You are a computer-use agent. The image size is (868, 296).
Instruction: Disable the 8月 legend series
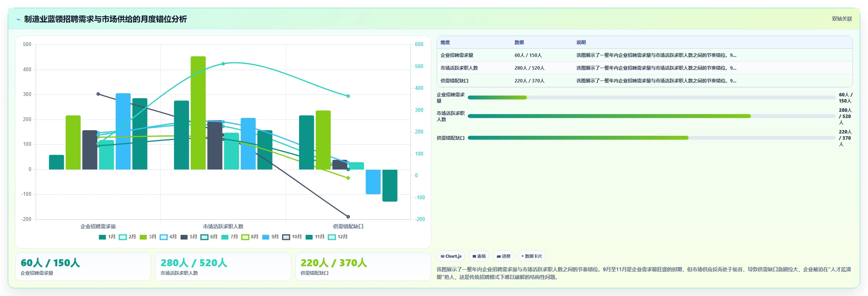[x=250, y=237]
